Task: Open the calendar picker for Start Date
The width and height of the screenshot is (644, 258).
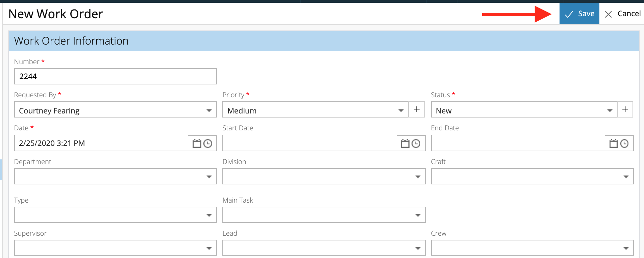Action: (405, 144)
